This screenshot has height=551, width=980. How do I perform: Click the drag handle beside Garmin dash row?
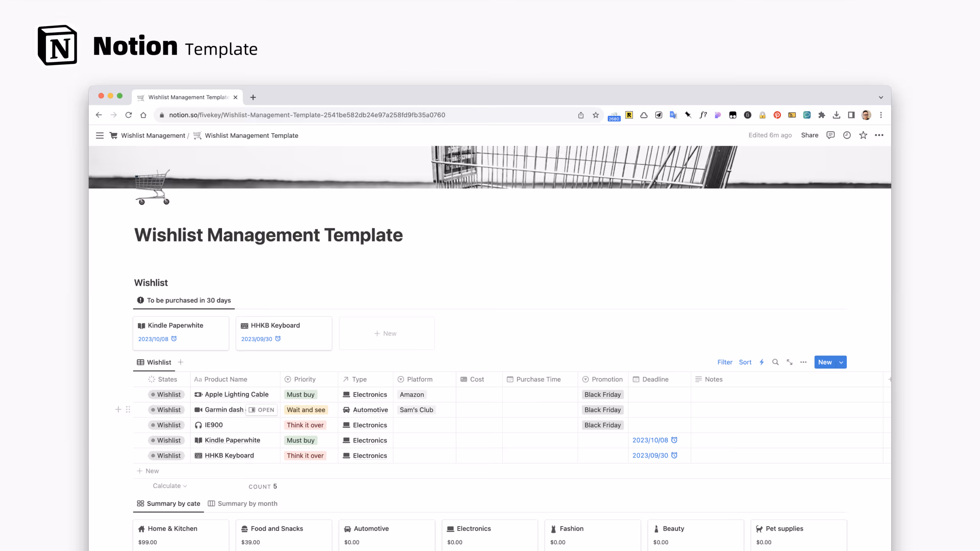coord(128,409)
